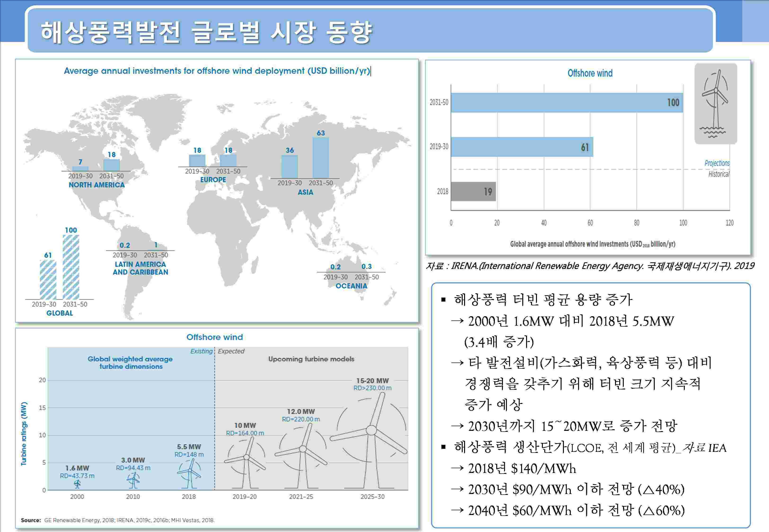Image resolution: width=769 pixels, height=532 pixels.
Task: Click the 2025-30 x-axis label
Action: (x=372, y=497)
